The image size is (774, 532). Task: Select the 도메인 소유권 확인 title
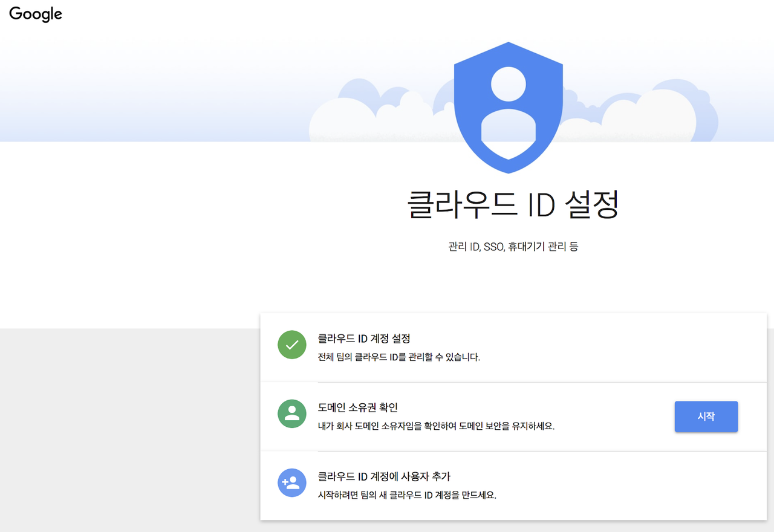coord(358,407)
